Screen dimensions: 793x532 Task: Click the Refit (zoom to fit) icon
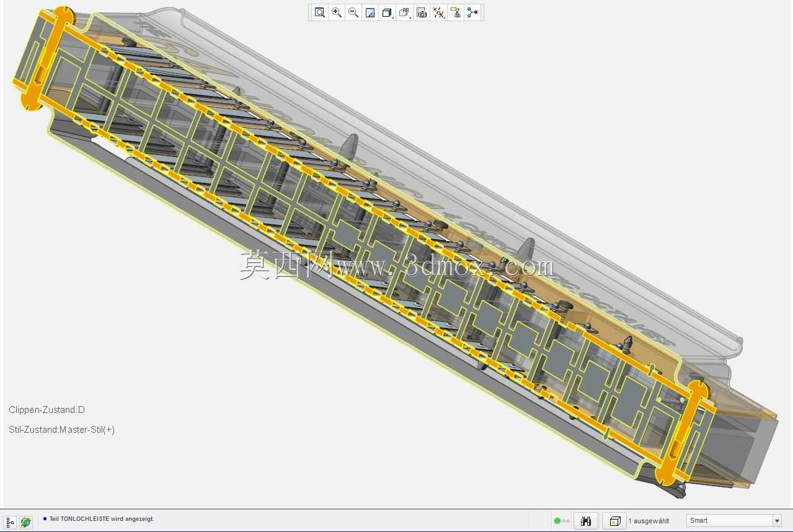pos(320,12)
